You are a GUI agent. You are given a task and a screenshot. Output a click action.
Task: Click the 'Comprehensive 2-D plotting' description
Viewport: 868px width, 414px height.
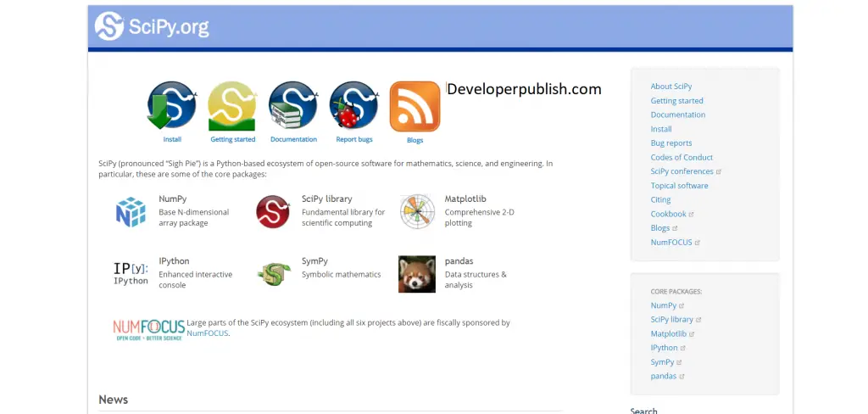480,218
